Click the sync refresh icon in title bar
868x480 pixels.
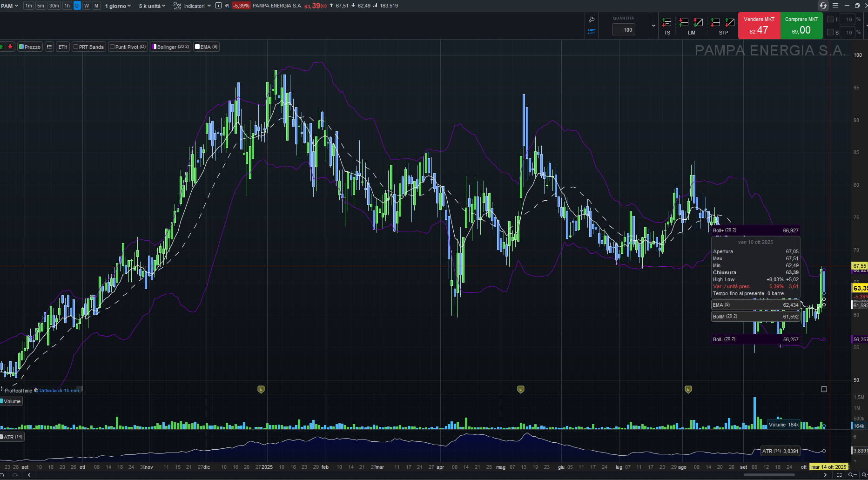click(x=823, y=6)
